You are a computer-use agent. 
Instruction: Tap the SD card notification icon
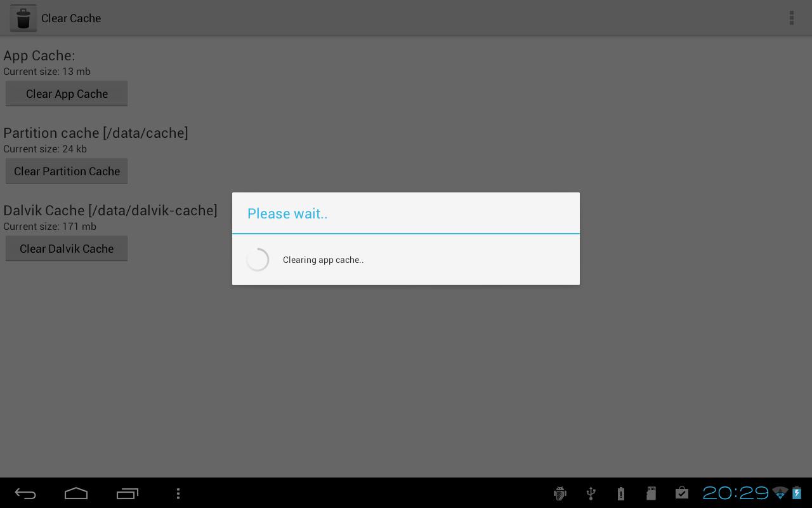651,493
